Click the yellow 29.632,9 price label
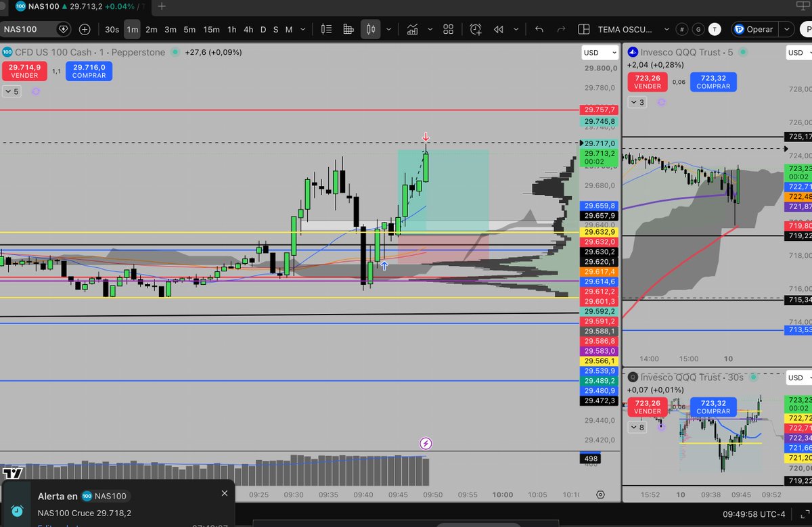 click(600, 232)
